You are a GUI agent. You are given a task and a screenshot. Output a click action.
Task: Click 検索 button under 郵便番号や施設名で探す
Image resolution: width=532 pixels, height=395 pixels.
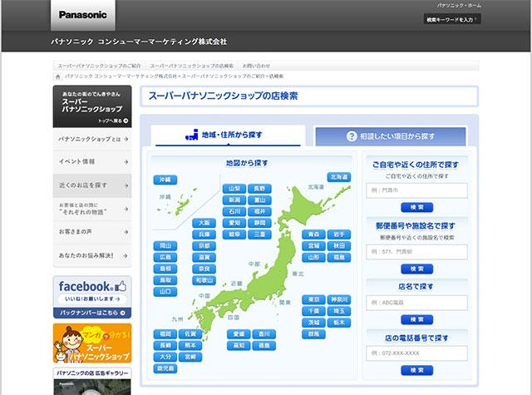[x=417, y=269]
